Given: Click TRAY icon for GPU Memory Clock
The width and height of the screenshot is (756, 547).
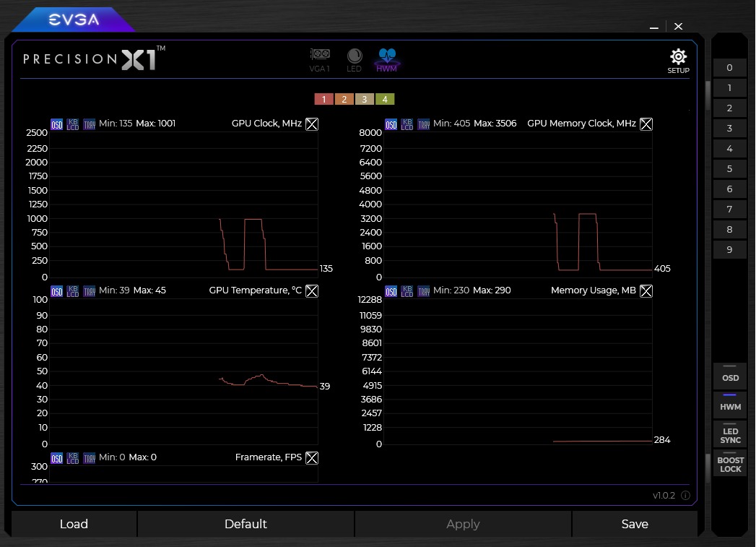Looking at the screenshot, I should [x=423, y=124].
